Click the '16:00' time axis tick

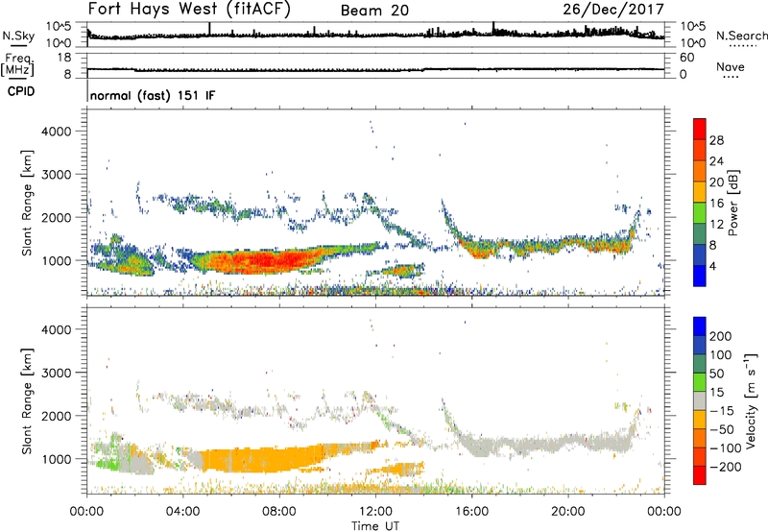point(471,512)
